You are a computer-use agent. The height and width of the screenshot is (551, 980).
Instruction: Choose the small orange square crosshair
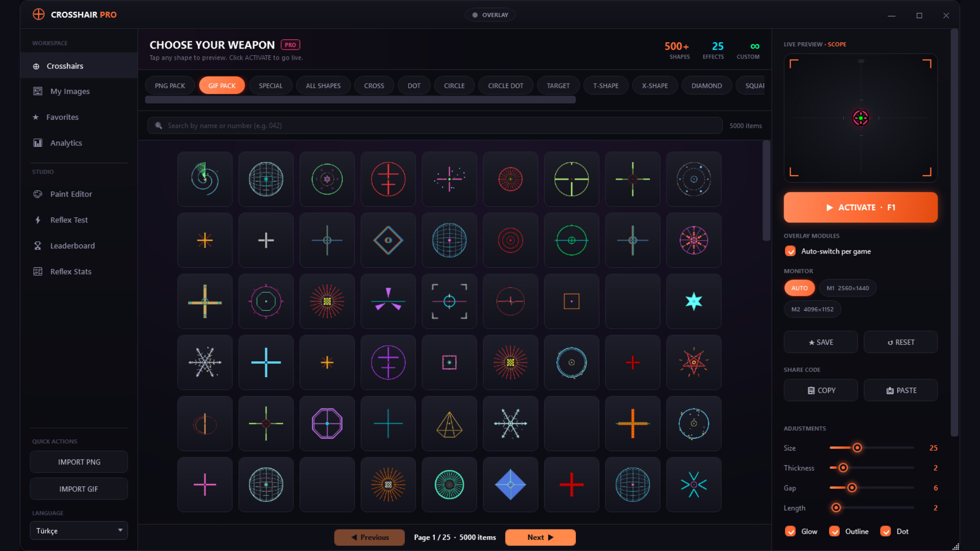point(571,301)
